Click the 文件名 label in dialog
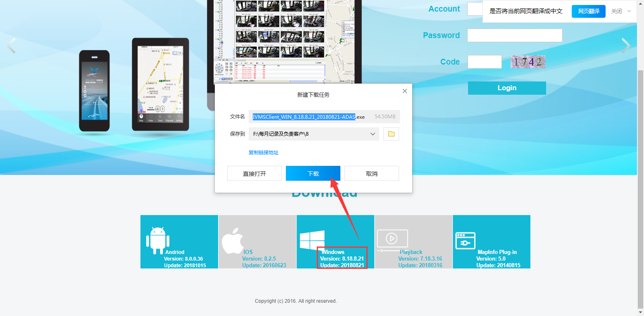This screenshot has width=644, height=316. [x=238, y=117]
